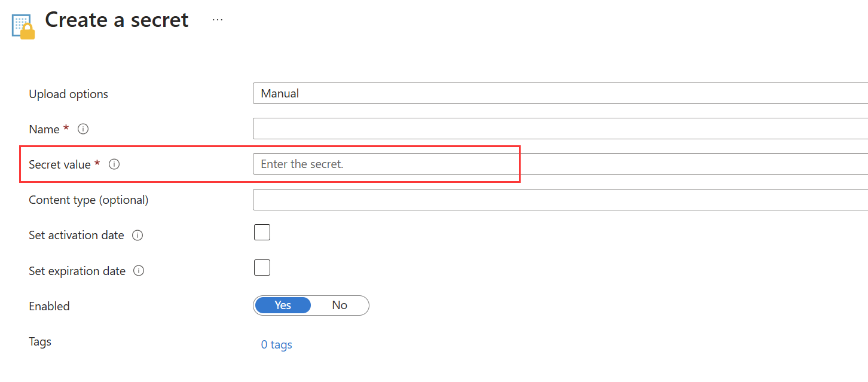Viewport: 868px width, 382px height.
Task: Click the Key Vault secret lock icon
Action: coord(23,27)
